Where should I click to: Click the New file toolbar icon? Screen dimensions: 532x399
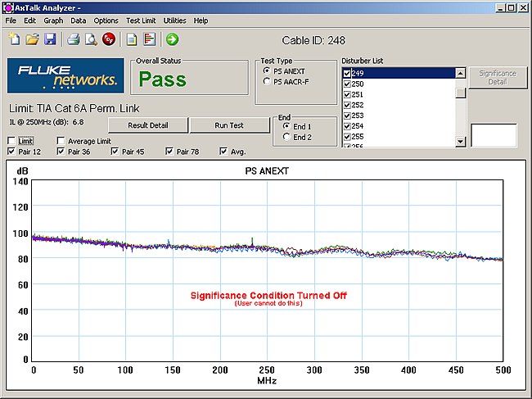click(15, 39)
